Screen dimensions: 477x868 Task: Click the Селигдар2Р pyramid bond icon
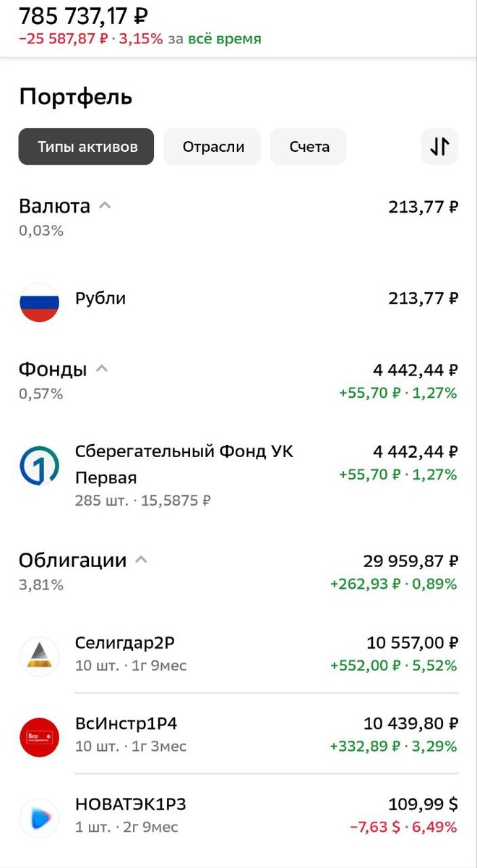pos(39,652)
